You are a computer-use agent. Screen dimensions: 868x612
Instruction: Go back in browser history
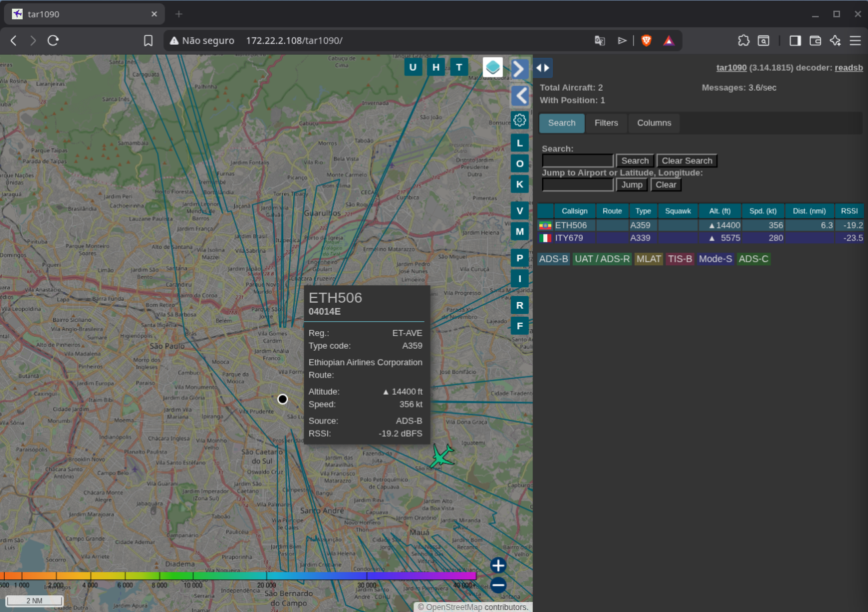13,41
